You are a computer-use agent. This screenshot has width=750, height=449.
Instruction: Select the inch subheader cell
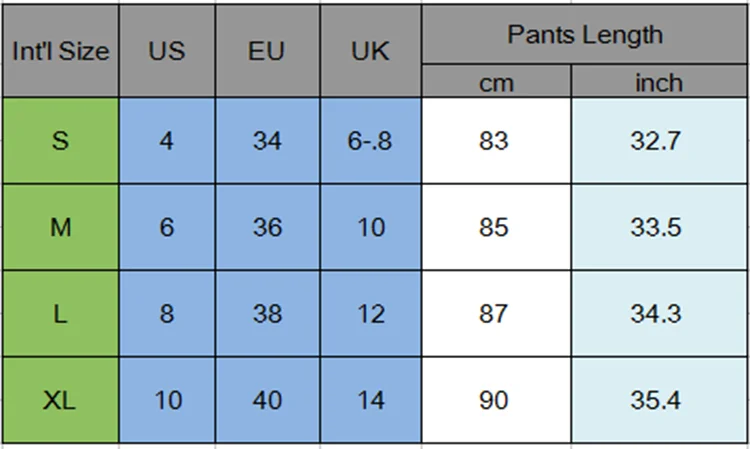coord(659,83)
